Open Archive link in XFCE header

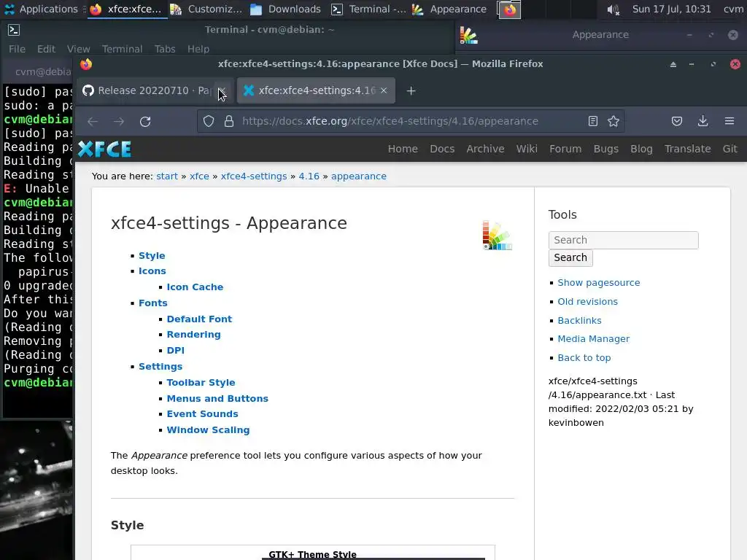[485, 149]
